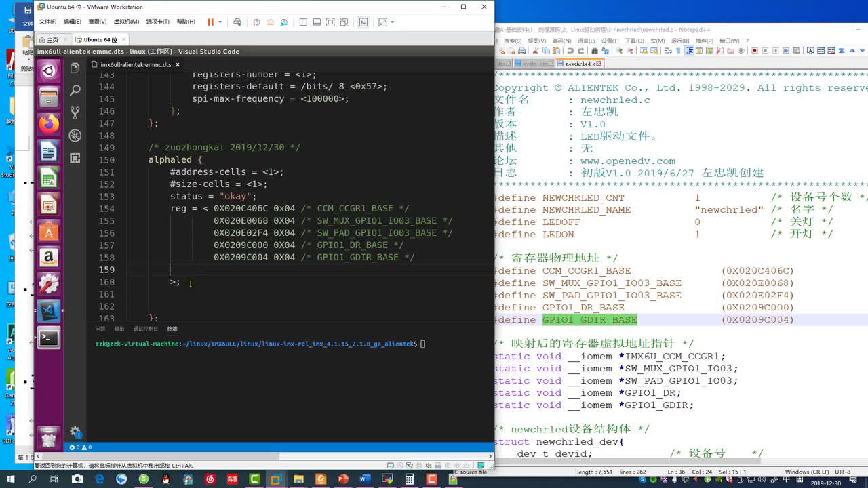This screenshot has width=868, height=488.
Task: Open Ubuntu Software Center in dock
Action: tap(48, 231)
